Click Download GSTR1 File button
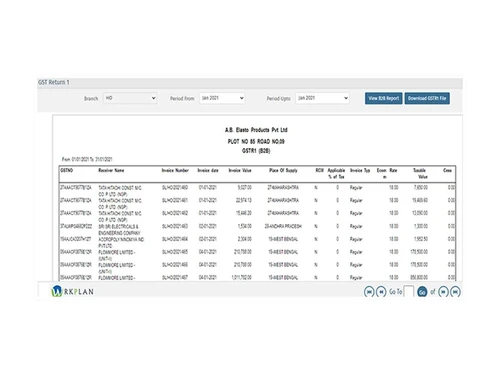The width and height of the screenshot is (500, 375). click(427, 98)
